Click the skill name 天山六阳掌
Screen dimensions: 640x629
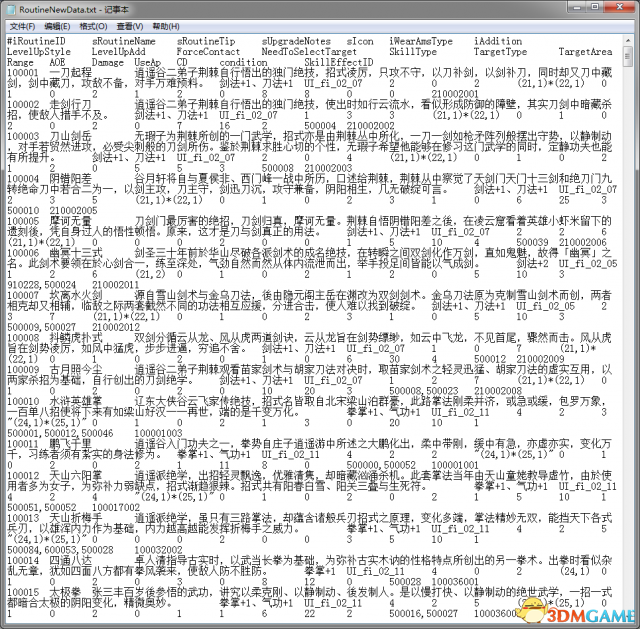click(x=76, y=476)
